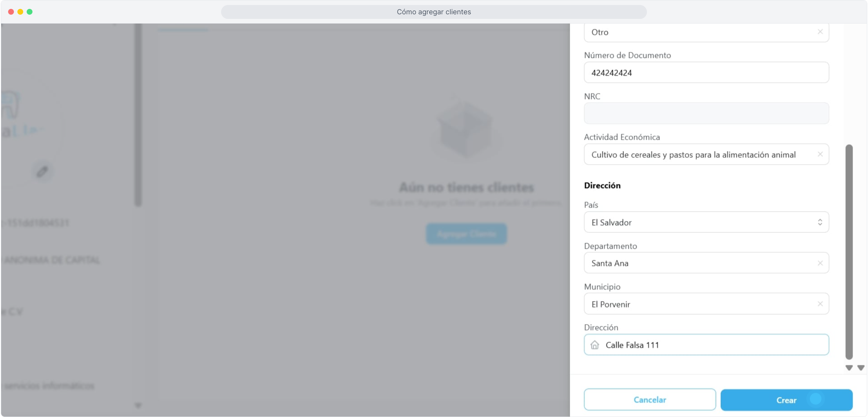Clear the El Porvenir municipio selection
This screenshot has height=417, width=868.
(x=820, y=304)
